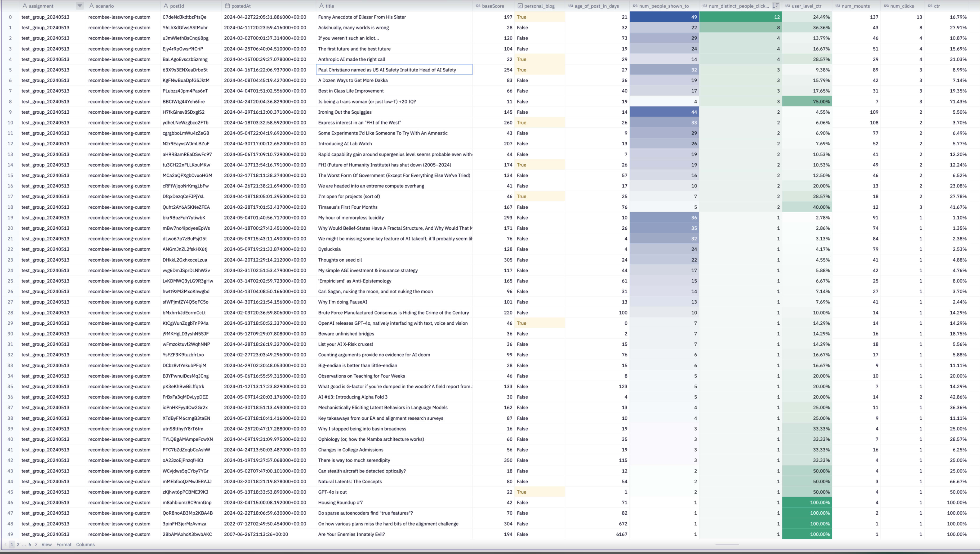This screenshot has height=554, width=980.
Task: Select personal_blog True cell for Anthropic AI row
Action: tap(539, 59)
